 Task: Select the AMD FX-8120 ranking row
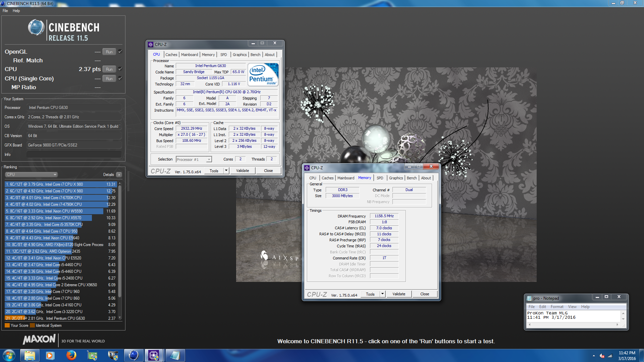61,245
